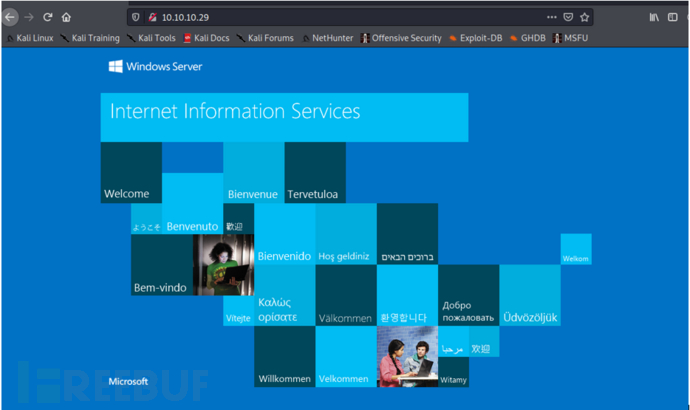This screenshot has width=690, height=410.
Task: Click the Benvenuto tile
Action: click(x=192, y=203)
